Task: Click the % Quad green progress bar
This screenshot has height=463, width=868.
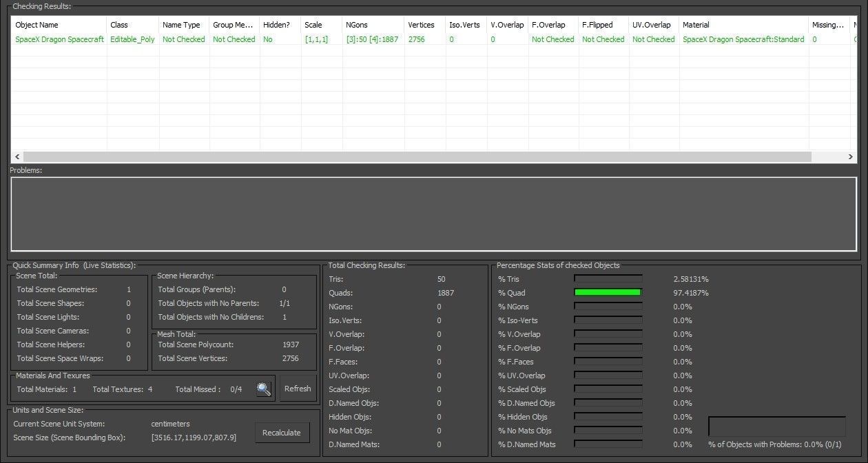Action: [608, 293]
